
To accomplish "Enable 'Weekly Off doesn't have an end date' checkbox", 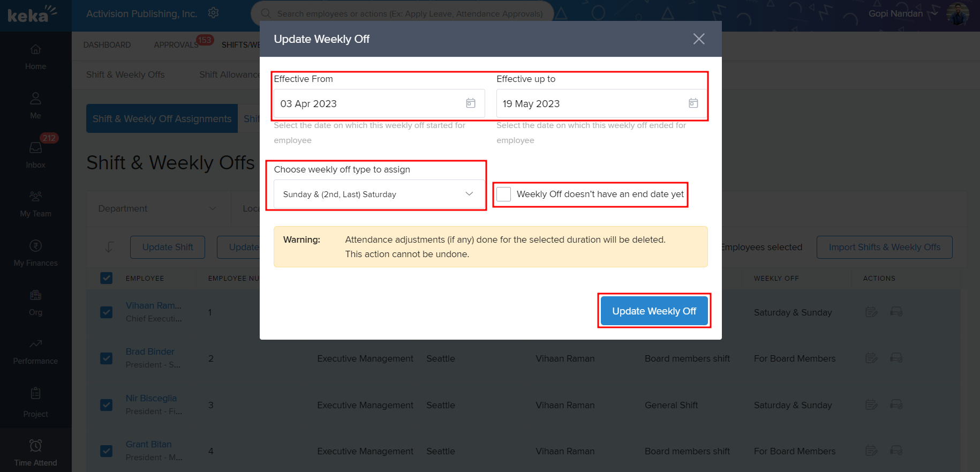I will 503,194.
